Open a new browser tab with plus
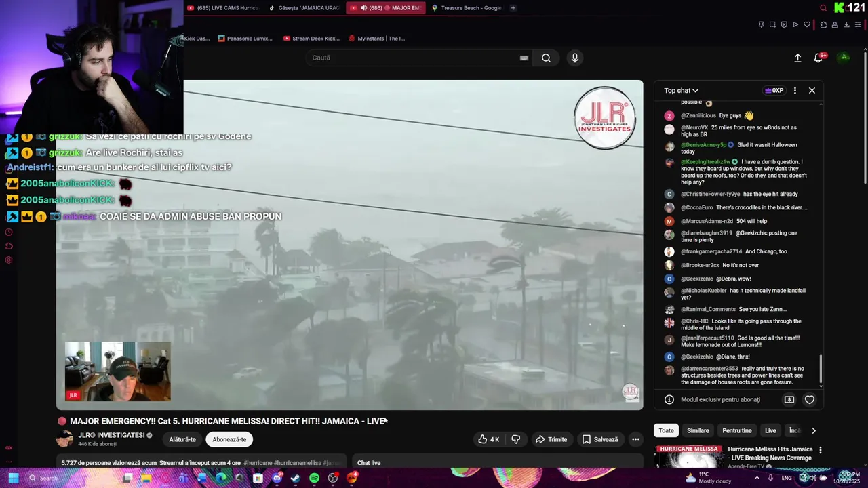 click(513, 8)
